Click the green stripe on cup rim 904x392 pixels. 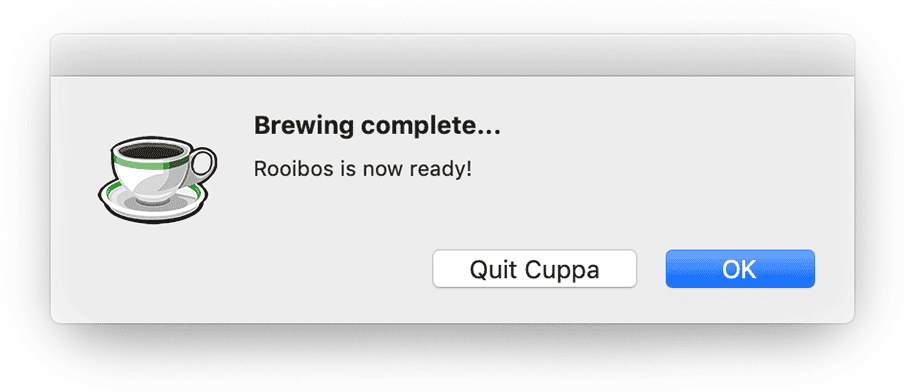pos(153,164)
